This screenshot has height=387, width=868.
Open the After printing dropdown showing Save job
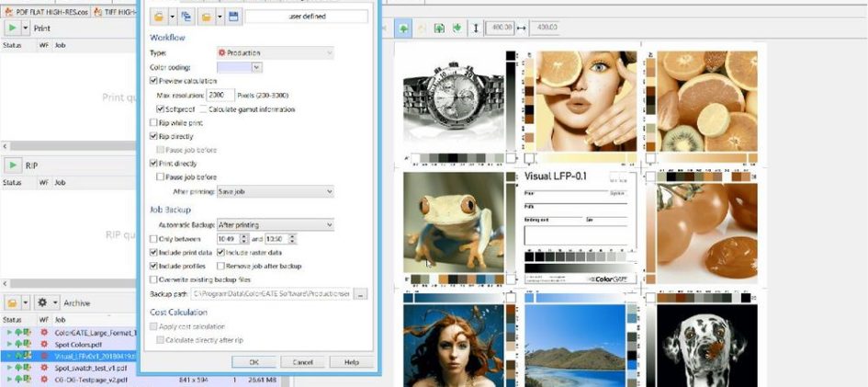pyautogui.click(x=276, y=191)
